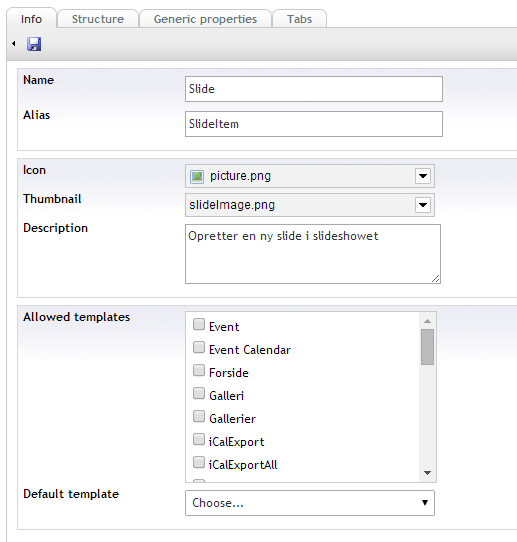Click the small left arrow beside save icon
This screenshot has height=542, width=517.
pyautogui.click(x=14, y=44)
